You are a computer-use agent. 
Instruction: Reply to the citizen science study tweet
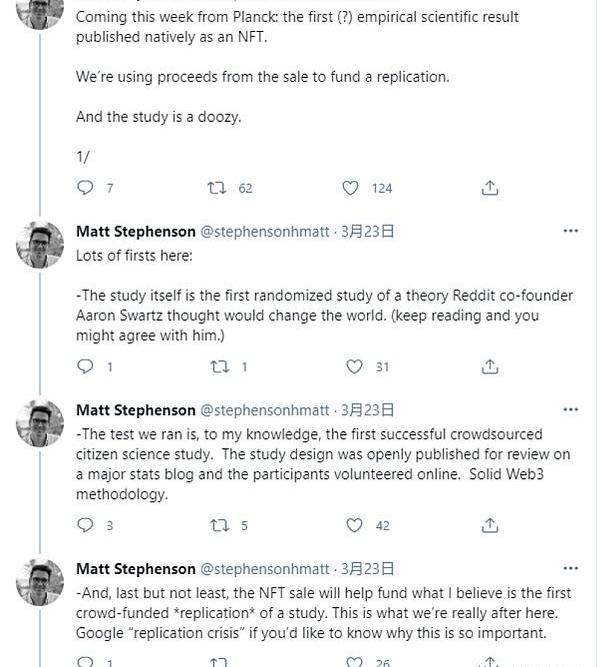point(85,525)
